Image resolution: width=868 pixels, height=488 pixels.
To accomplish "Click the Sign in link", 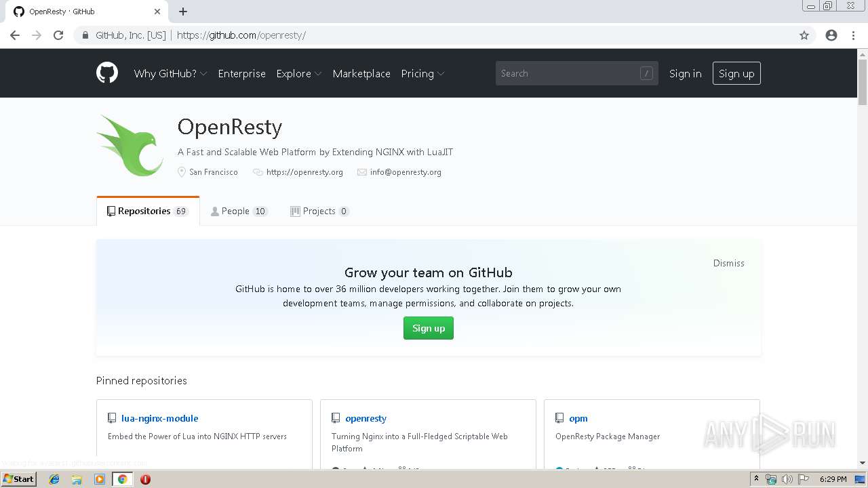I will pyautogui.click(x=685, y=73).
